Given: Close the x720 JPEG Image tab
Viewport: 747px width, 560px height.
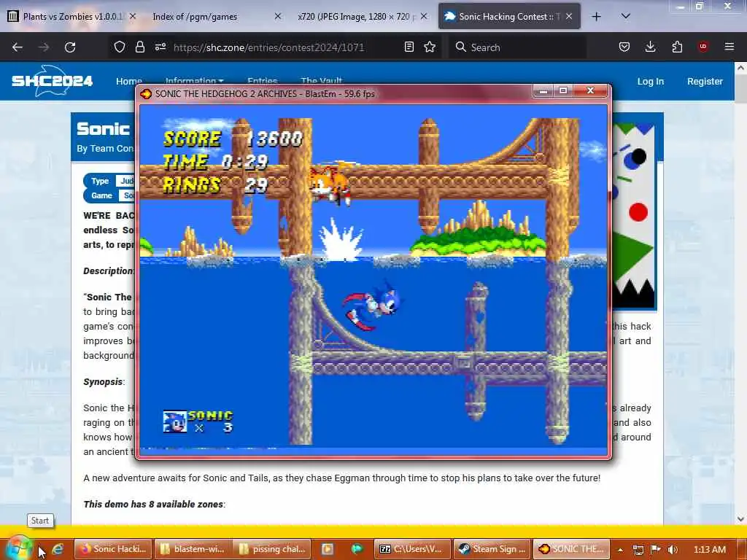Looking at the screenshot, I should (x=424, y=16).
